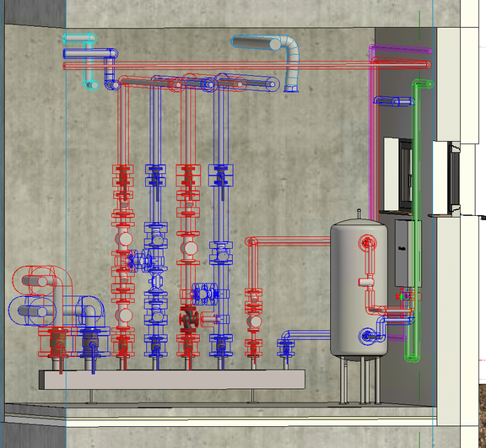
Task: Click the long red horizontal pipe near the ceiling
Action: click(246, 65)
